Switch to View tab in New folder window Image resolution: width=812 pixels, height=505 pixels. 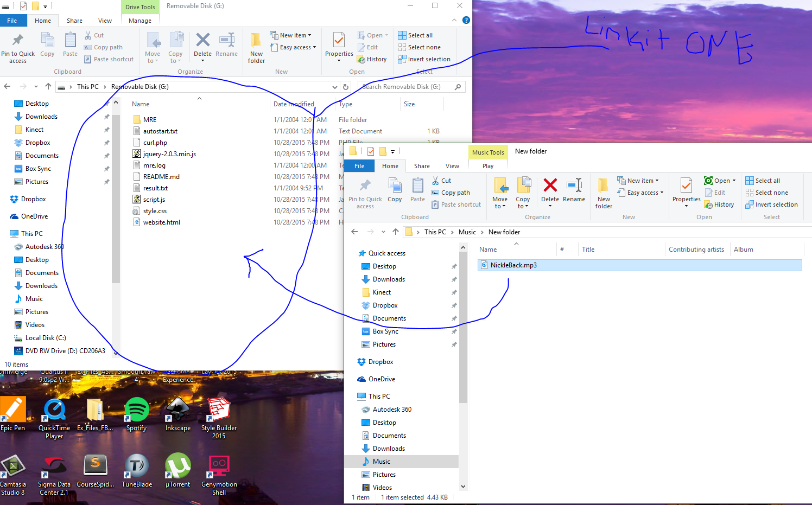point(452,166)
